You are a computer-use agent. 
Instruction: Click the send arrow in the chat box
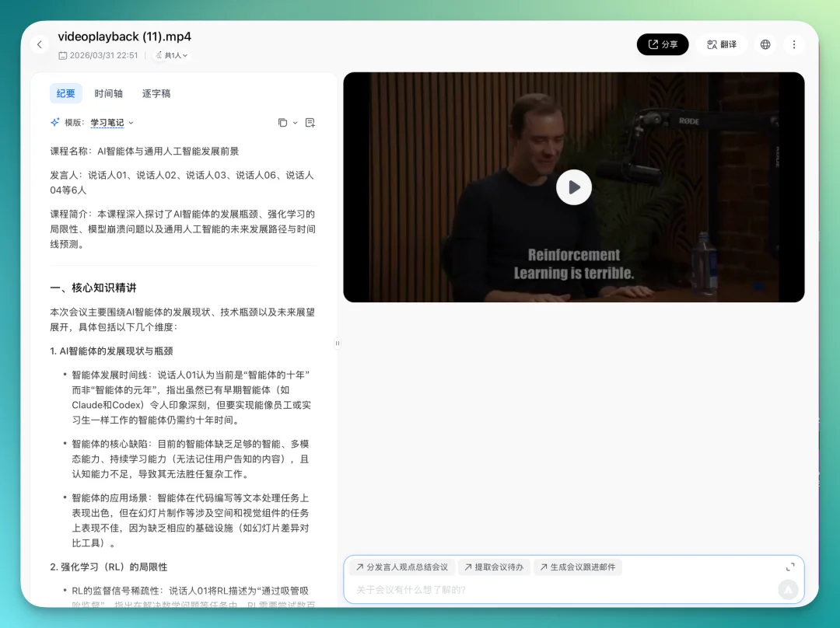[x=788, y=590]
